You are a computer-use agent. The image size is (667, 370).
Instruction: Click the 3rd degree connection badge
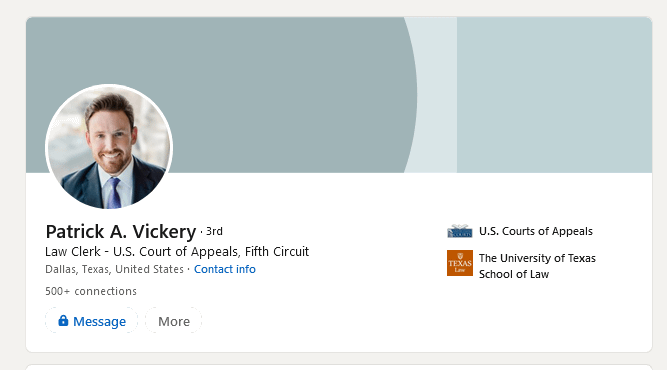214,231
